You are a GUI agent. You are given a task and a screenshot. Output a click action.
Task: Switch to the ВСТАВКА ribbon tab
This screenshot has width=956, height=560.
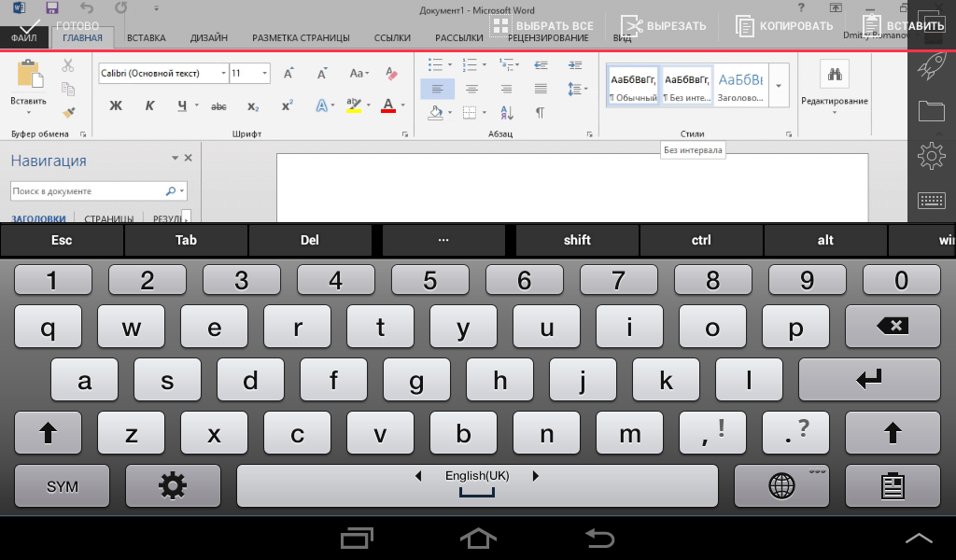[x=147, y=37]
